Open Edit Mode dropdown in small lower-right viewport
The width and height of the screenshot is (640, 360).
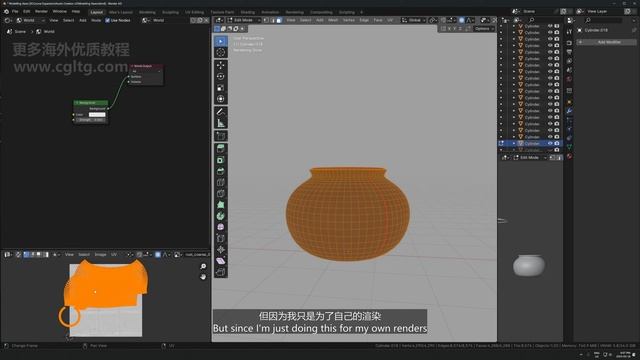coord(529,158)
